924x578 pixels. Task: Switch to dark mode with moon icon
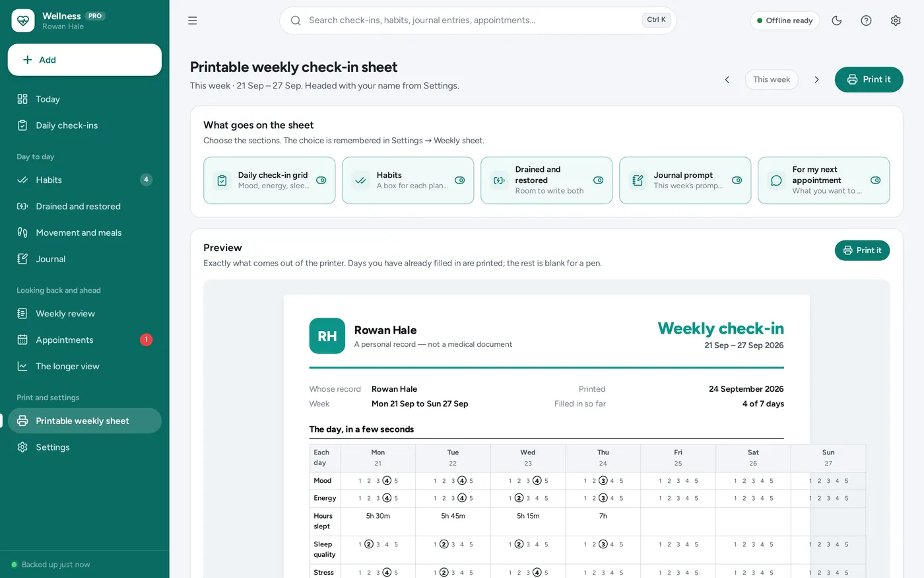click(837, 20)
